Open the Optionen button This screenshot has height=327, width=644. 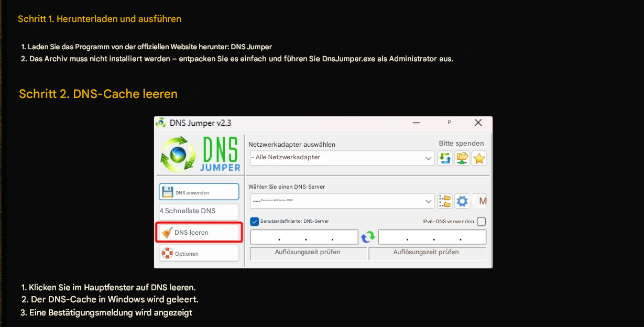(199, 253)
